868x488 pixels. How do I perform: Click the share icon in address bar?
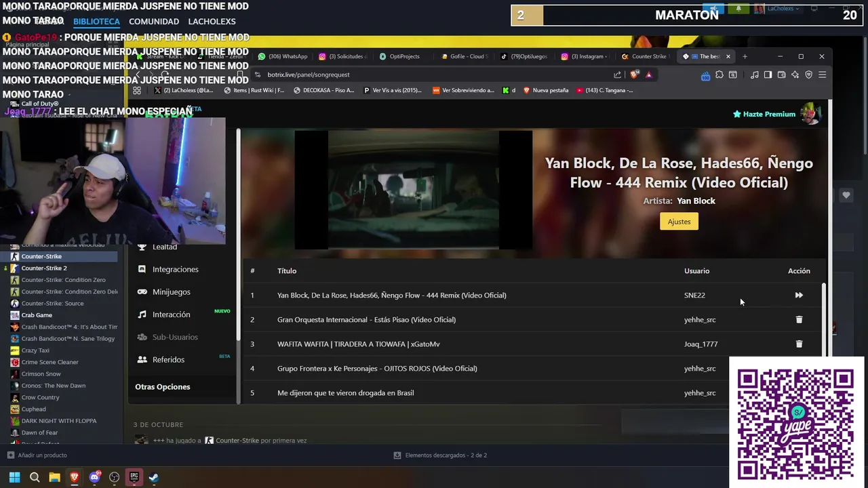coord(617,75)
